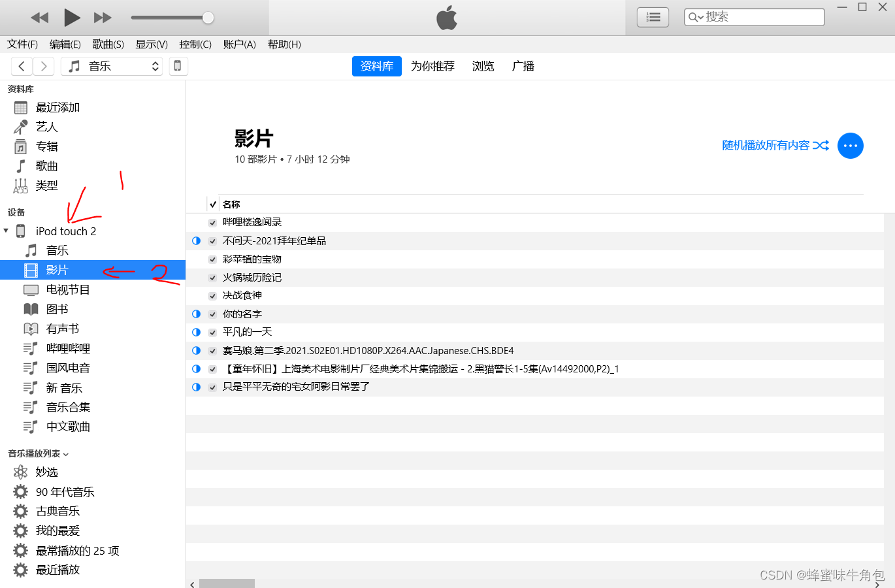Screen dimensions: 895x588
Task: Click the rewind previous track button
Action: point(40,18)
